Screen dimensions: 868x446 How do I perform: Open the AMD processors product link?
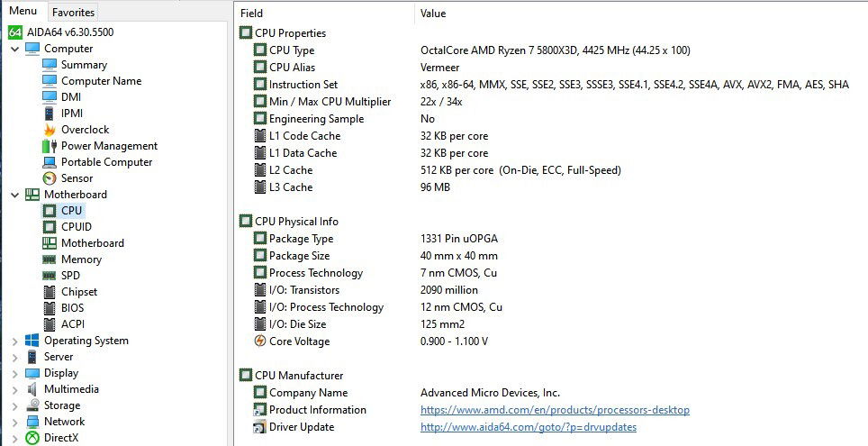click(555, 410)
